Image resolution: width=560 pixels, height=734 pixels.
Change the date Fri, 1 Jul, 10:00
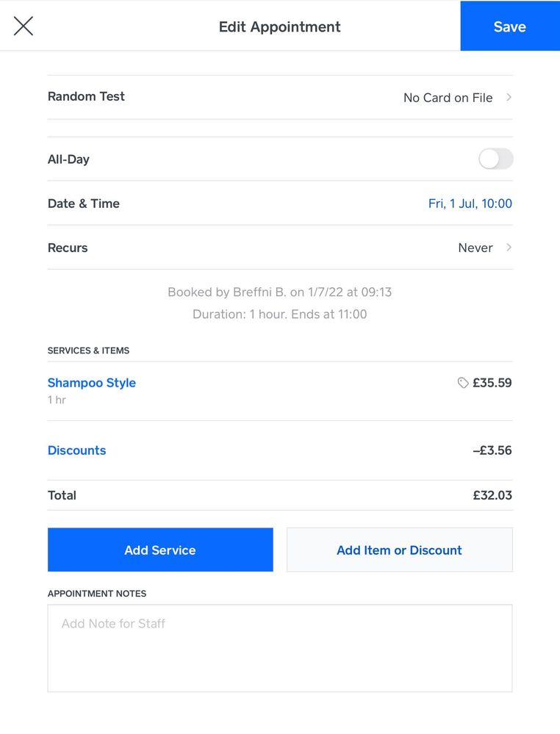(x=470, y=204)
